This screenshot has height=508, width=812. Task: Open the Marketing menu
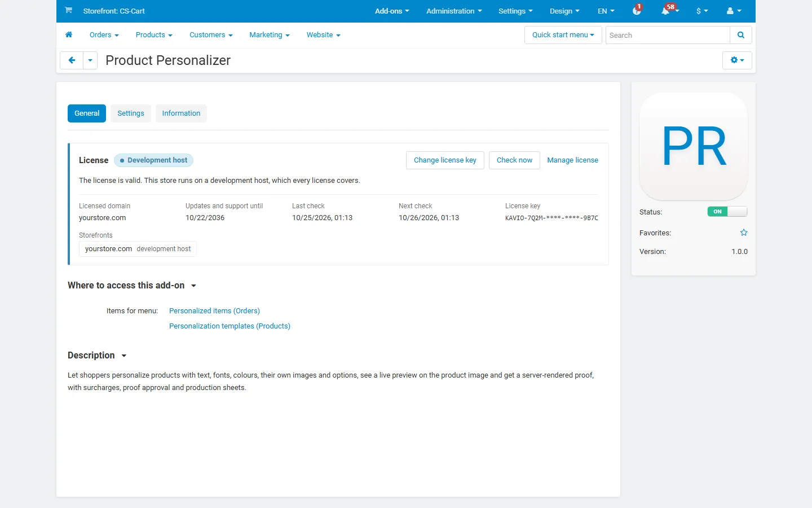(270, 35)
